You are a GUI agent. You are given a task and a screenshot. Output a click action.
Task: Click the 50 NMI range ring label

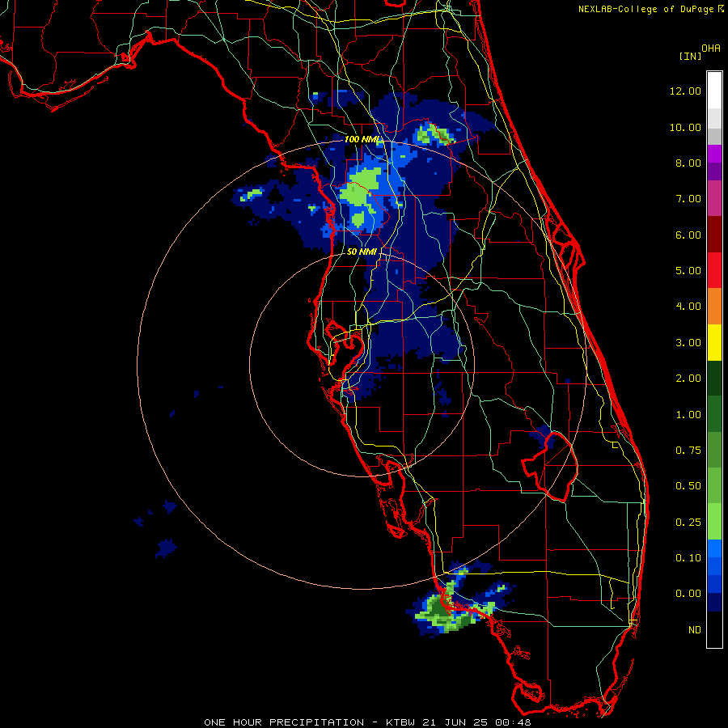pos(362,252)
